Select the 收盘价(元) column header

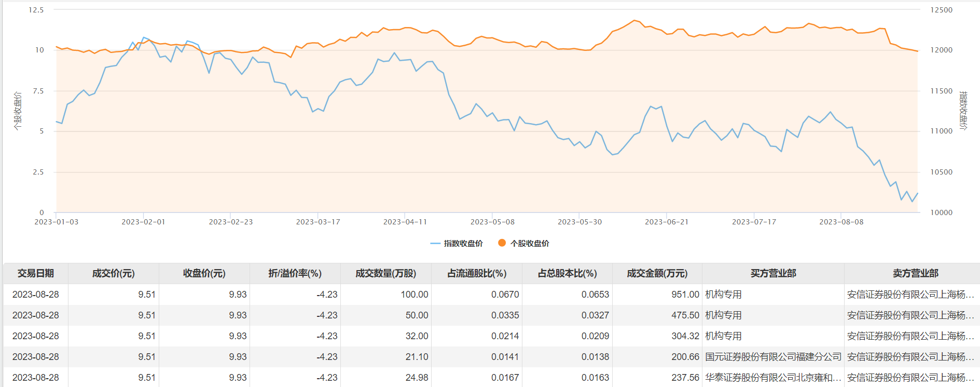click(x=204, y=273)
